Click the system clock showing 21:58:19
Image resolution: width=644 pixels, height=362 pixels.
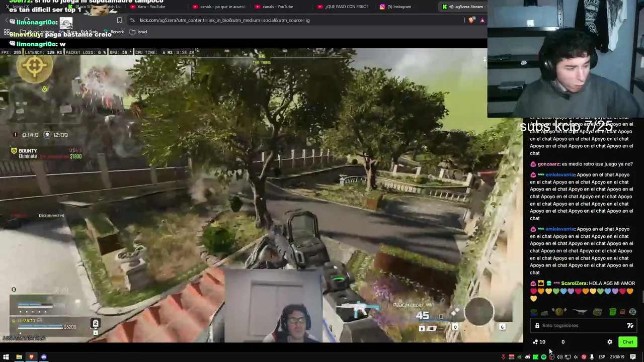617,357
